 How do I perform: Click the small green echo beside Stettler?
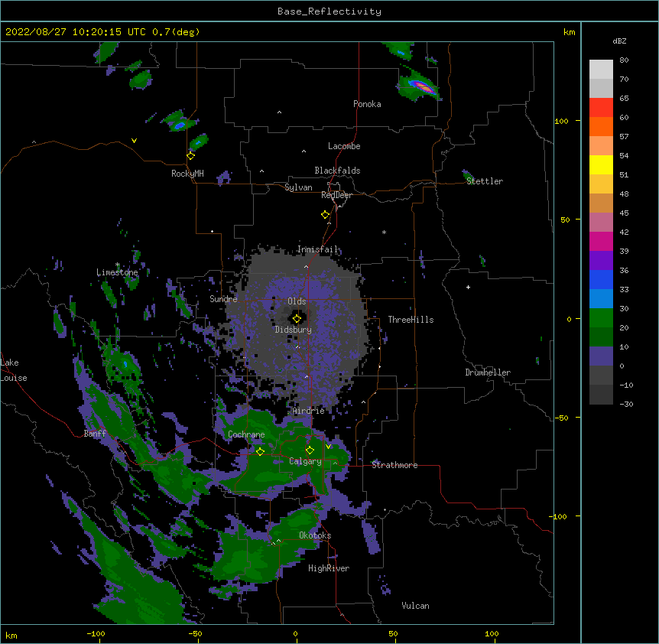(x=468, y=176)
